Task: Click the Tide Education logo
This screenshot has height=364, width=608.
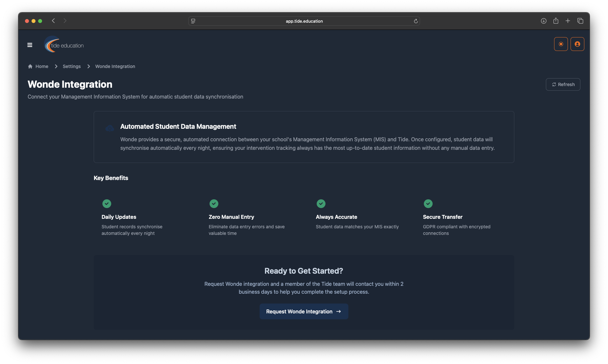Action: (64, 45)
